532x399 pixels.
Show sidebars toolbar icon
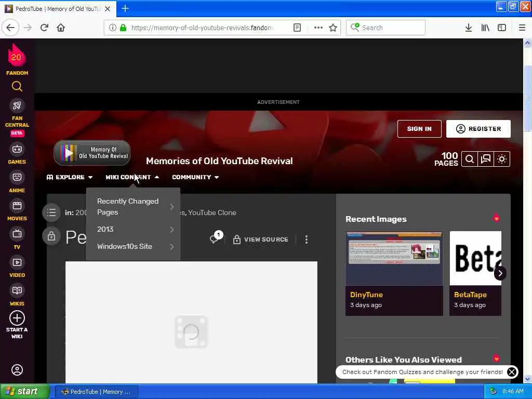coord(502,28)
